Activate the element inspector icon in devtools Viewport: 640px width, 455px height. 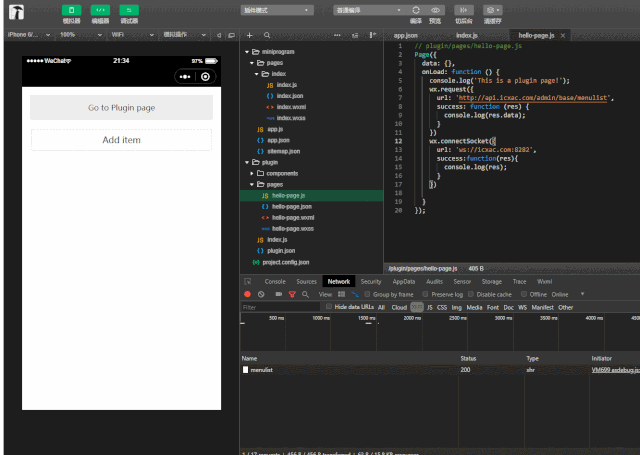(x=247, y=282)
